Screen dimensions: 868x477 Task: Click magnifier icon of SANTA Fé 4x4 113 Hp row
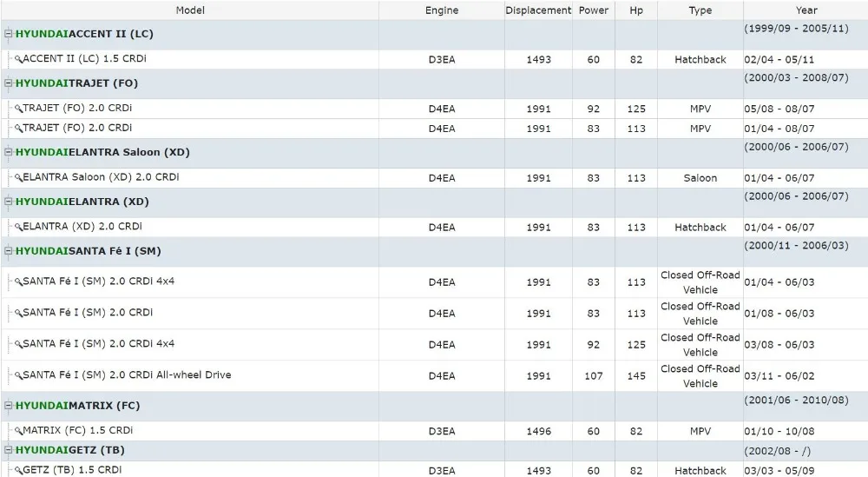18,282
